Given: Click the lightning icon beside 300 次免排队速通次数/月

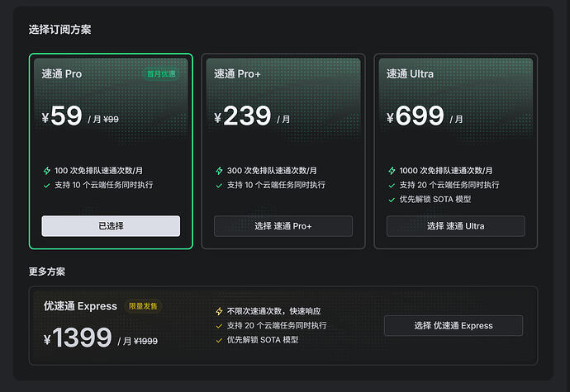Looking at the screenshot, I should click(219, 171).
